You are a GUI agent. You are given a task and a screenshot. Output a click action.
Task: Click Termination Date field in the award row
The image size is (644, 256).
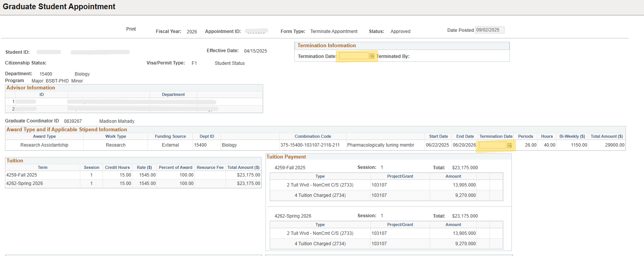point(492,145)
